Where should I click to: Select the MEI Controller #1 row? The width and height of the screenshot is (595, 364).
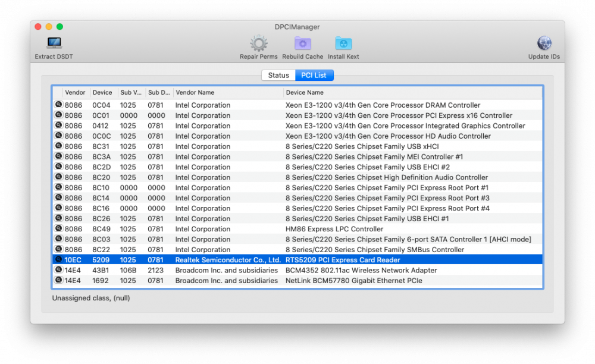[x=297, y=156]
